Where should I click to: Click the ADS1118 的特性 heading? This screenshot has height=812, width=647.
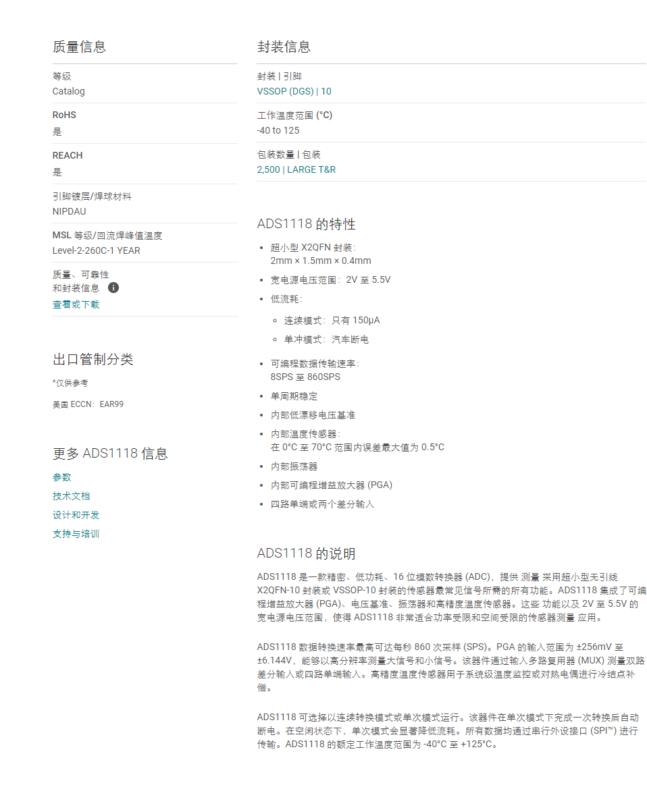[306, 224]
